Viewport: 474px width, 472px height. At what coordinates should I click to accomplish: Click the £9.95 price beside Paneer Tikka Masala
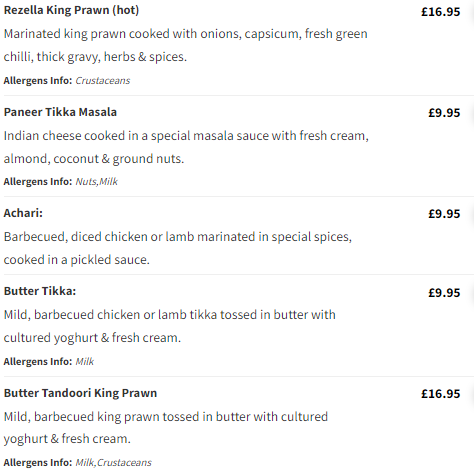(444, 113)
